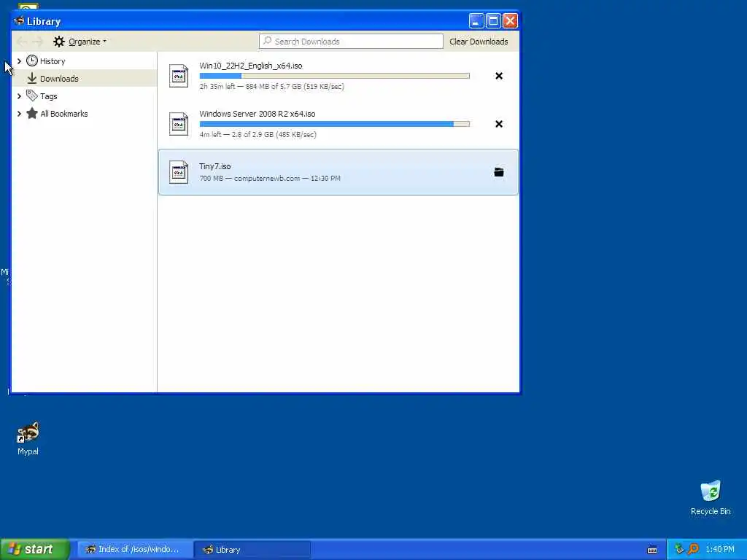This screenshot has width=747, height=560.
Task: Click the 1:40 PM system clock
Action: click(719, 550)
